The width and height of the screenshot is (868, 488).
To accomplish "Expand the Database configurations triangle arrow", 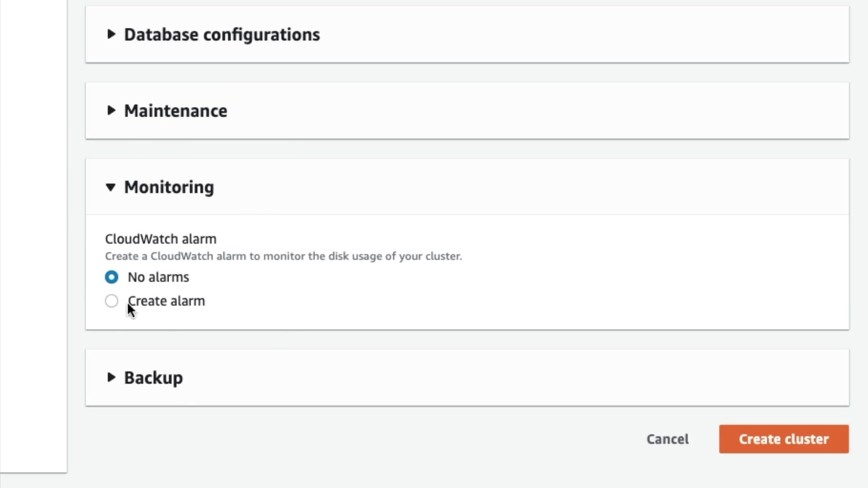I will (111, 34).
